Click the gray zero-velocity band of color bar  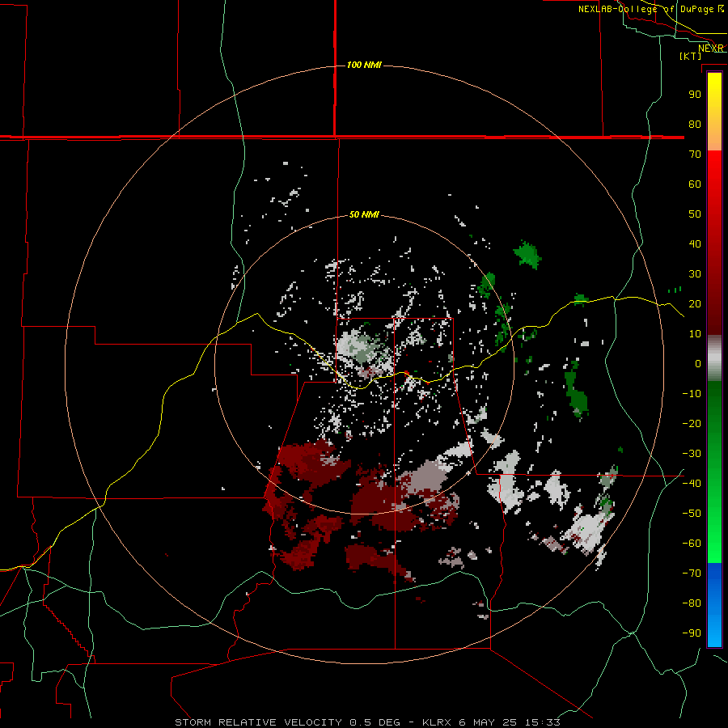(x=714, y=358)
